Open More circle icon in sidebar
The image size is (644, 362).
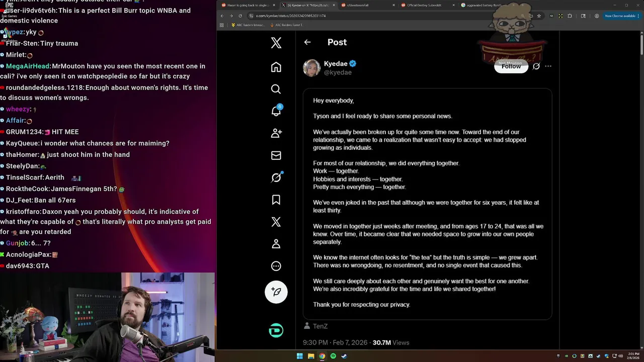click(276, 266)
